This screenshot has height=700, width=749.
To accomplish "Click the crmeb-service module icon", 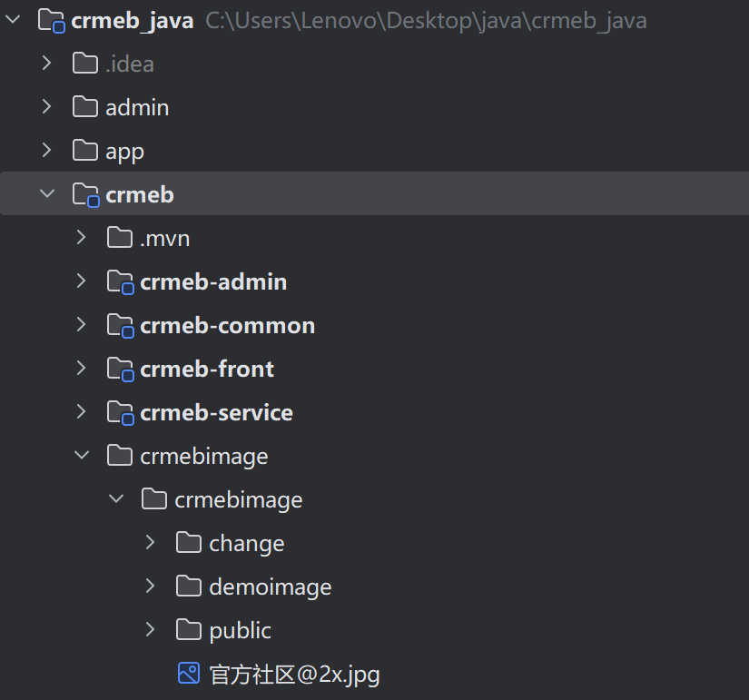I will coord(121,413).
